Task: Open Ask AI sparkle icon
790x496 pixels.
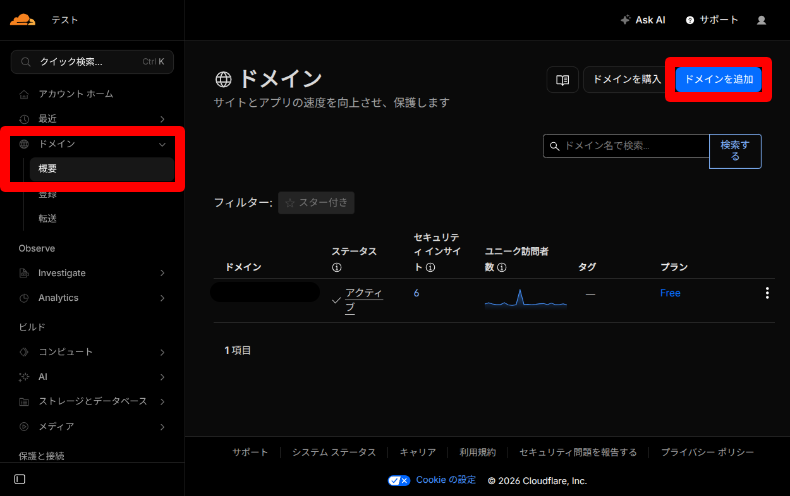Action: click(625, 20)
